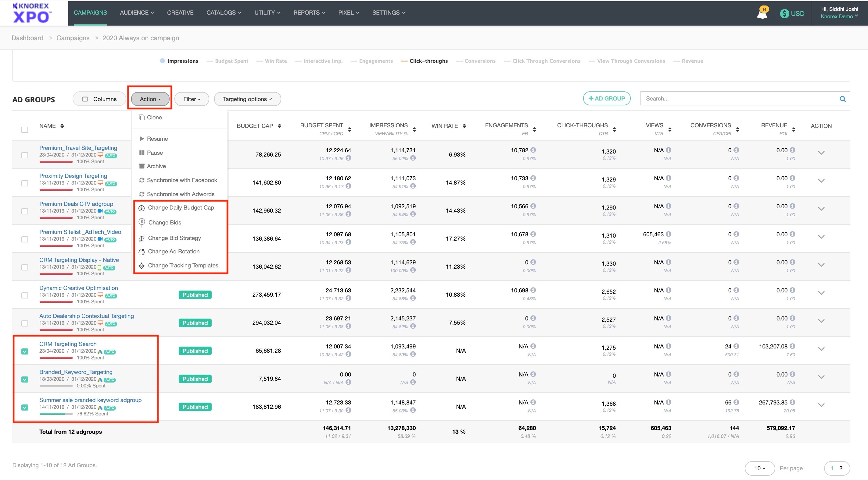This screenshot has width=868, height=480.
Task: Choose Archive from the Action menu
Action: click(156, 166)
